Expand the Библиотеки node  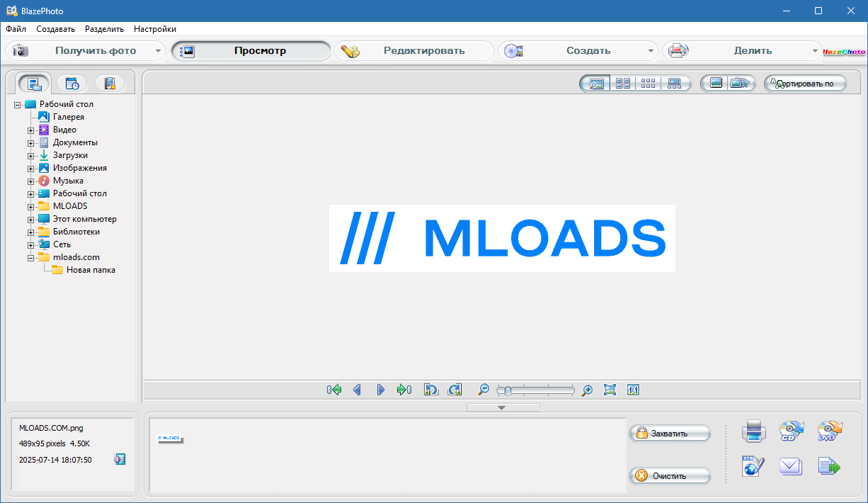click(x=31, y=232)
